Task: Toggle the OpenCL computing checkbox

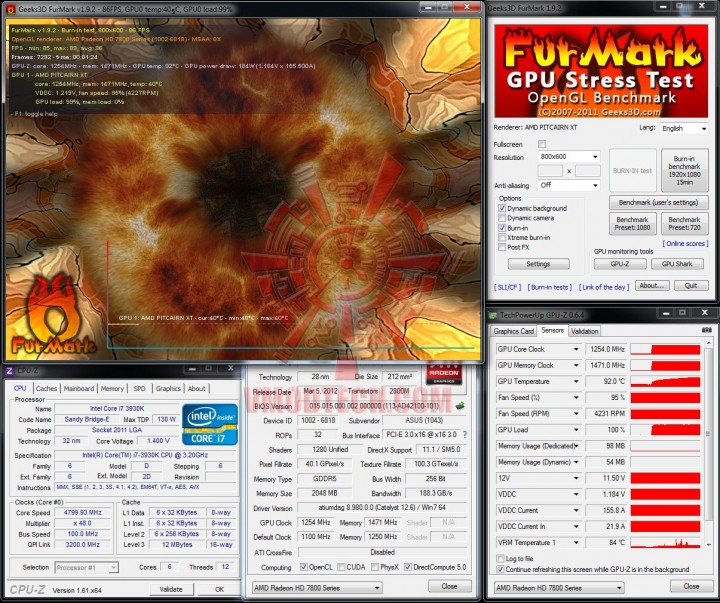Action: coord(304,567)
